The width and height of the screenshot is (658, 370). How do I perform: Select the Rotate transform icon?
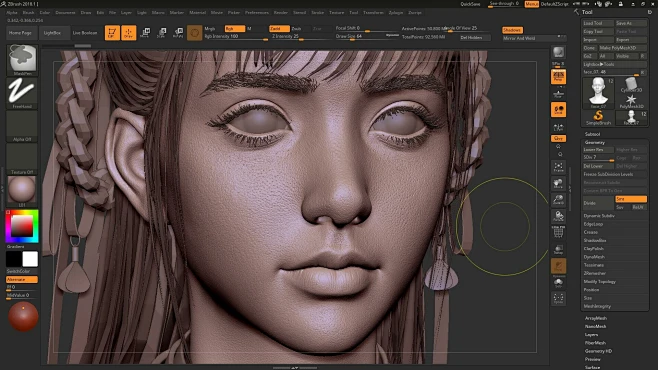coord(178,33)
